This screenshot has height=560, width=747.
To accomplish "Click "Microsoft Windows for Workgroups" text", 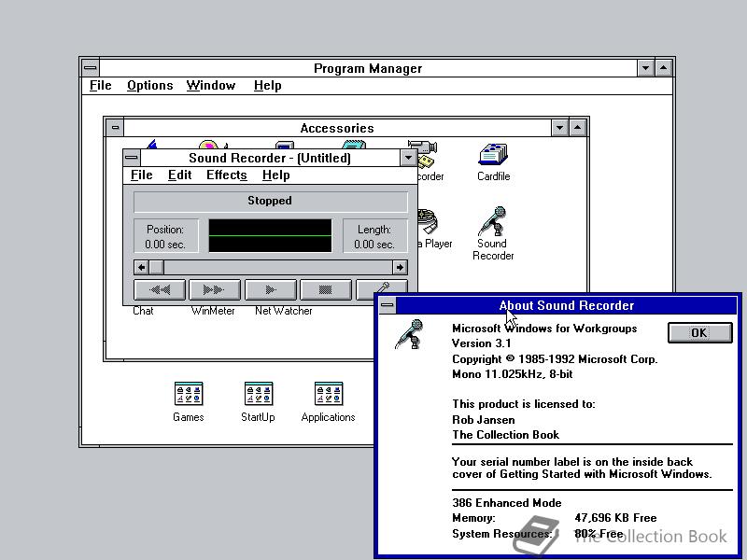I will tap(544, 329).
